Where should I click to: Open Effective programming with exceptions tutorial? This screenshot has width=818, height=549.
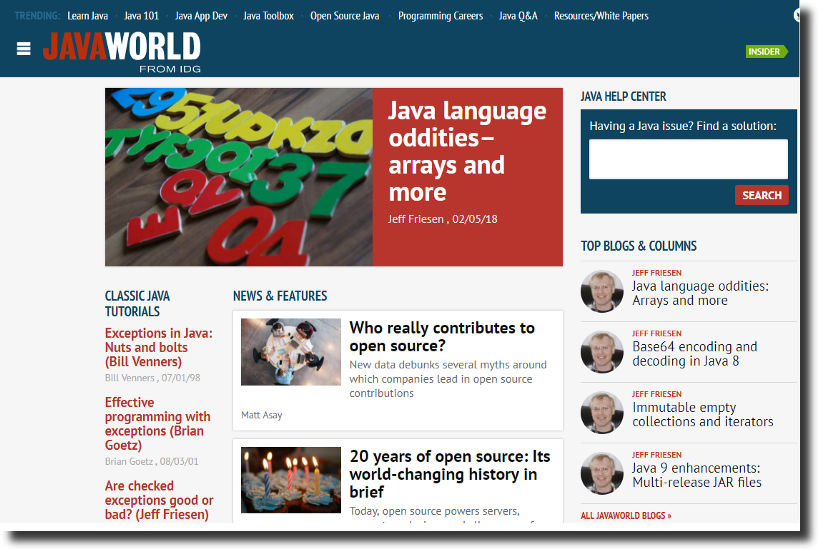pos(158,424)
